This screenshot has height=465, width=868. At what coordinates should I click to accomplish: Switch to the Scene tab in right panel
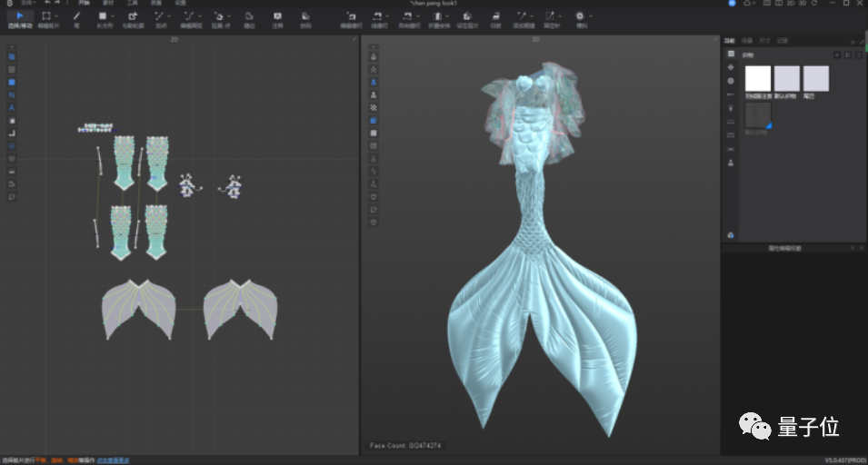click(746, 41)
